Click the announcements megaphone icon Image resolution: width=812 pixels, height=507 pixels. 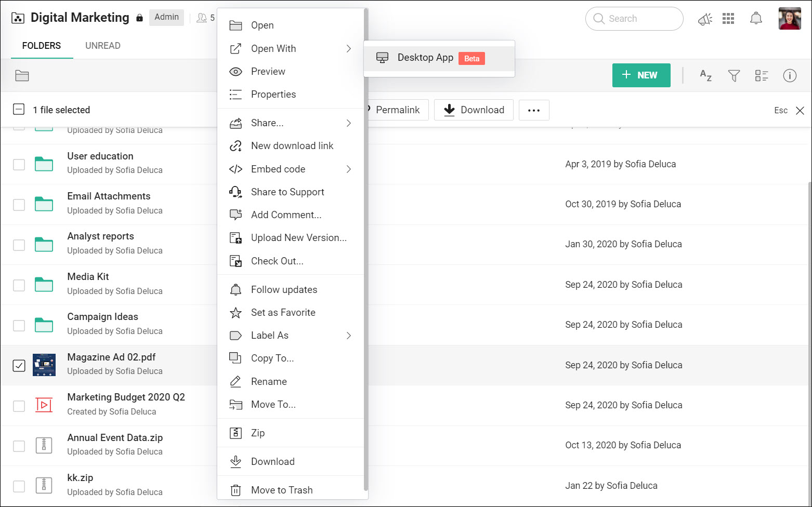(704, 18)
